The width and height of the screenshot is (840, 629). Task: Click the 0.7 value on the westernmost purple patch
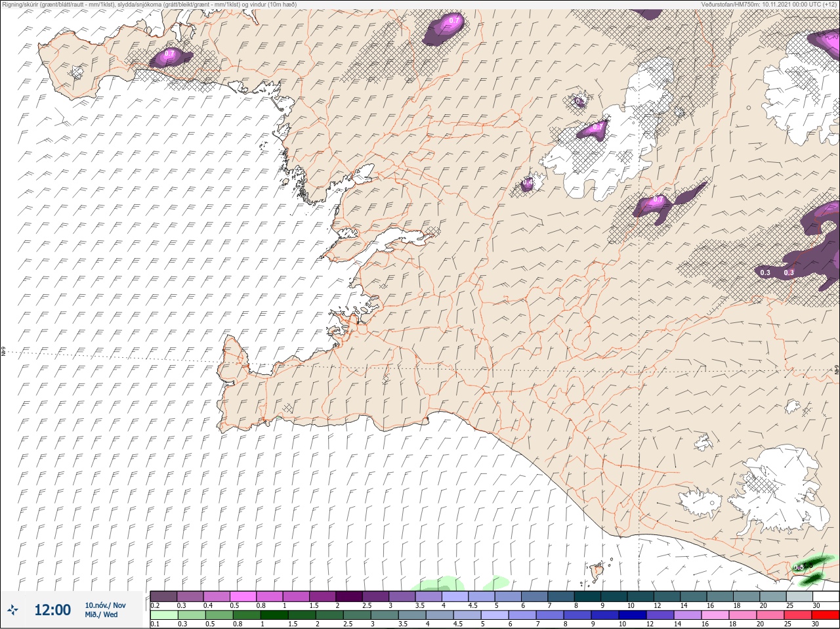click(x=169, y=53)
